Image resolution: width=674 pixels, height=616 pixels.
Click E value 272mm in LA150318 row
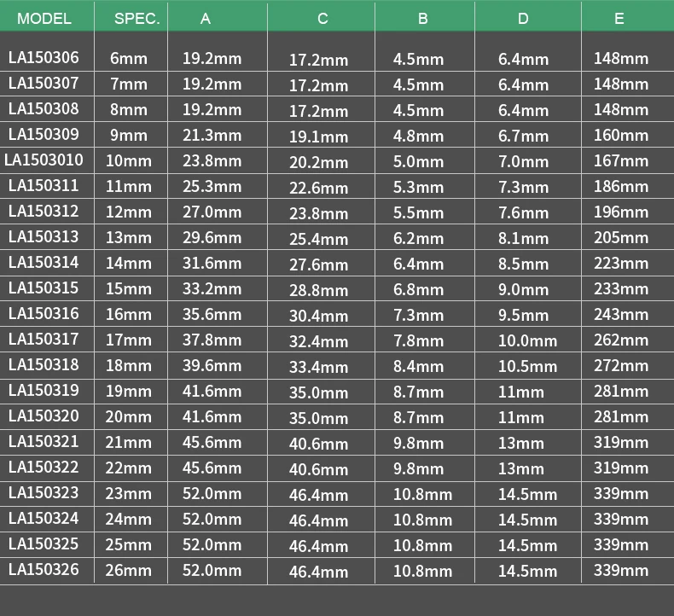[621, 365]
